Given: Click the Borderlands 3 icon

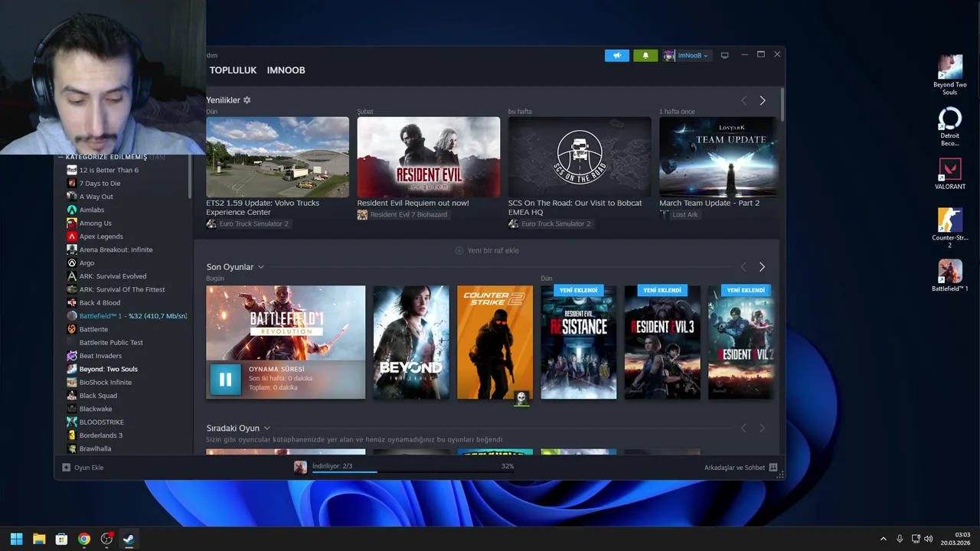Looking at the screenshot, I should 72,435.
